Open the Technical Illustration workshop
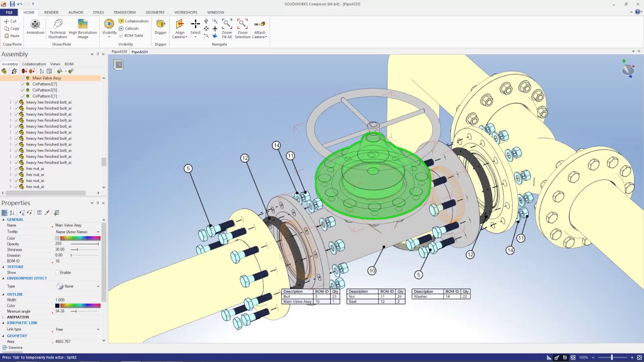The image size is (644, 362). 57,29
